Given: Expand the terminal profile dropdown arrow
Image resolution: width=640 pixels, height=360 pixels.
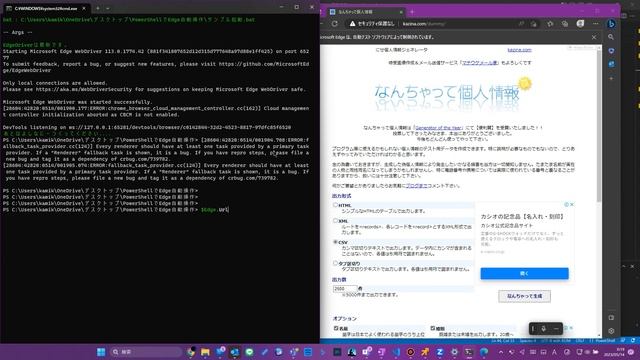Looking at the screenshot, I should pyautogui.click(x=108, y=8).
